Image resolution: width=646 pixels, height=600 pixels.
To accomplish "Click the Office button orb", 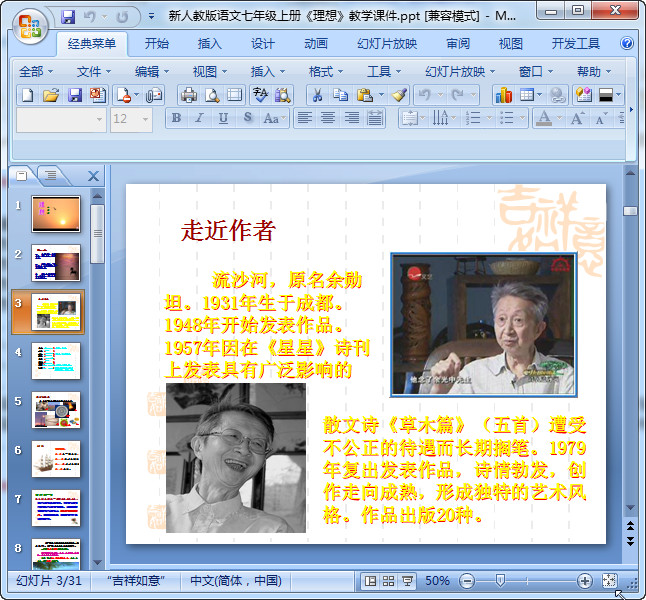I will (30, 27).
